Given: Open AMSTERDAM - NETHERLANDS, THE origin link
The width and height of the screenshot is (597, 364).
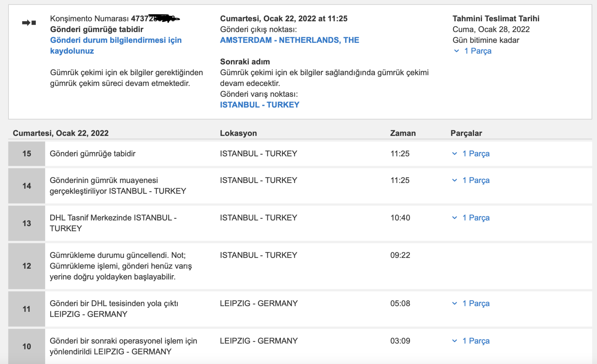Looking at the screenshot, I should tap(289, 40).
